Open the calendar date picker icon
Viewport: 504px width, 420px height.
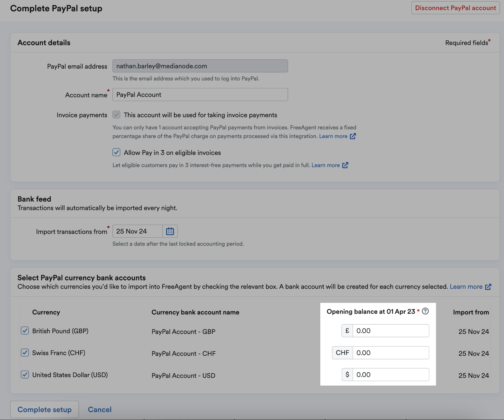tap(170, 231)
